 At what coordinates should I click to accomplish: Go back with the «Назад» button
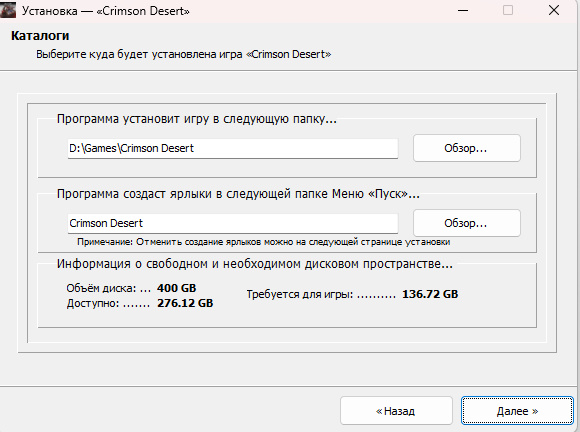pyautogui.click(x=396, y=411)
